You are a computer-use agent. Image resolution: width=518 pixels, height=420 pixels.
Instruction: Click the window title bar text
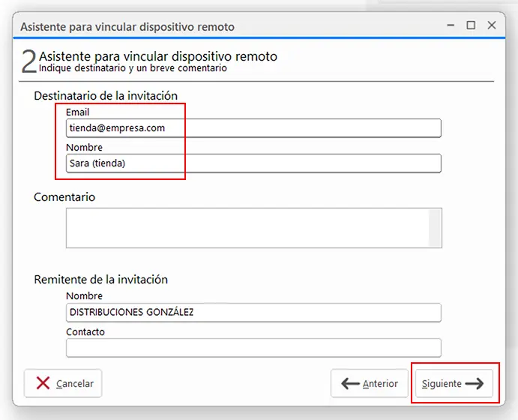click(x=127, y=27)
